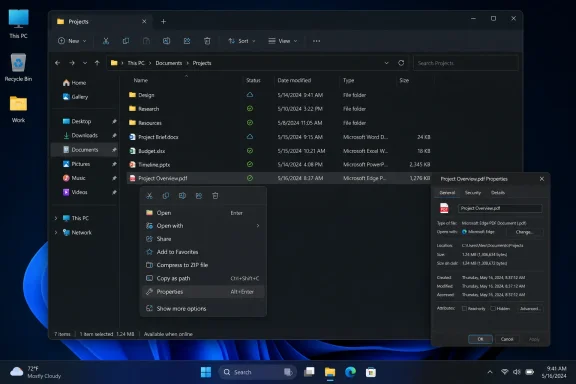
Task: Open the Sort dropdown menu
Action: (242, 41)
